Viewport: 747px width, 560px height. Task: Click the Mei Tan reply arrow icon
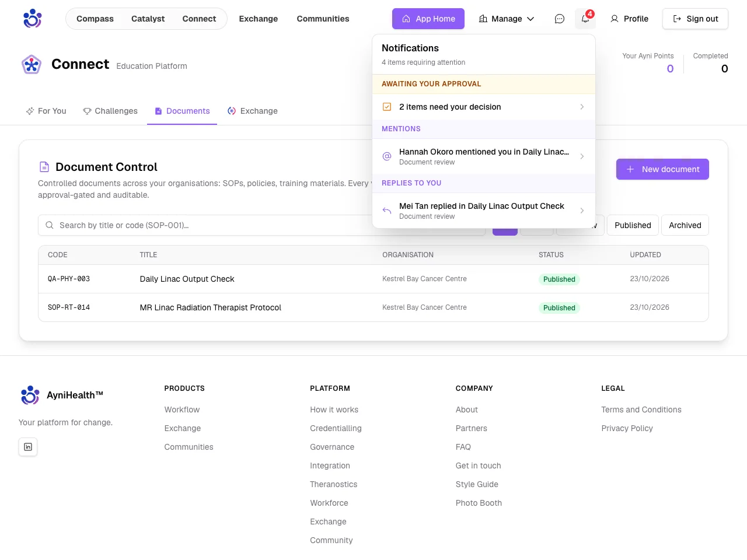point(387,211)
